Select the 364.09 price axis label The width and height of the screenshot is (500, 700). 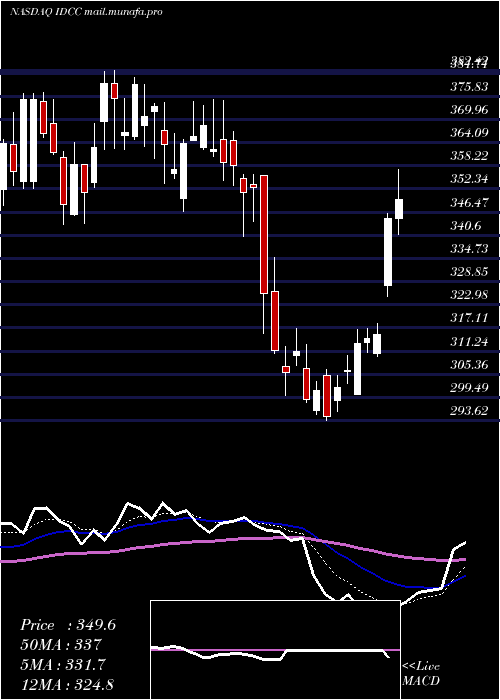point(469,133)
